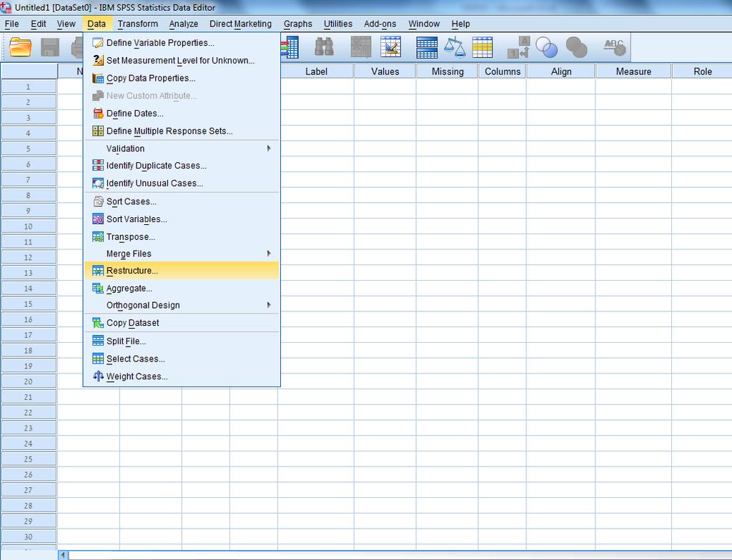Click the Missing column header
Image resolution: width=732 pixels, height=560 pixels.
(447, 71)
